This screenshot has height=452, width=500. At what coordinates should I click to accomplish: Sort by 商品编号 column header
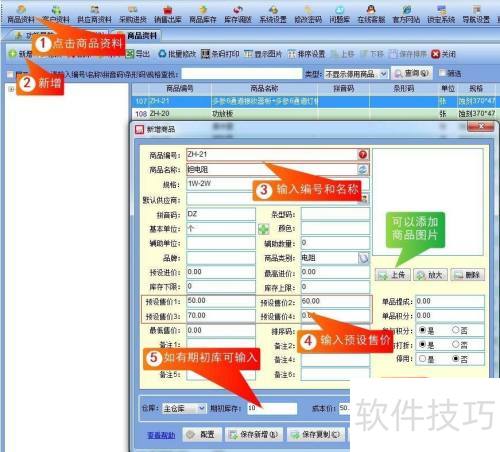(180, 89)
